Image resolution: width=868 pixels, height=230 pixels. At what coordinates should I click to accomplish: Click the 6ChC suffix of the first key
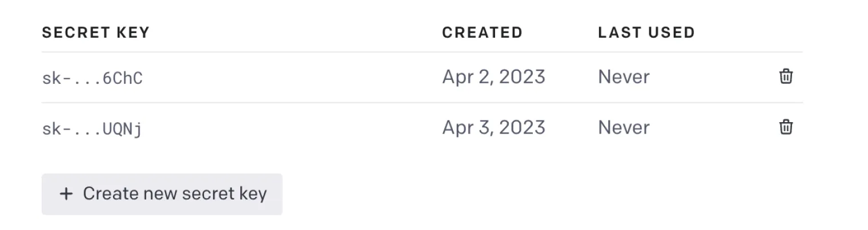(122, 78)
